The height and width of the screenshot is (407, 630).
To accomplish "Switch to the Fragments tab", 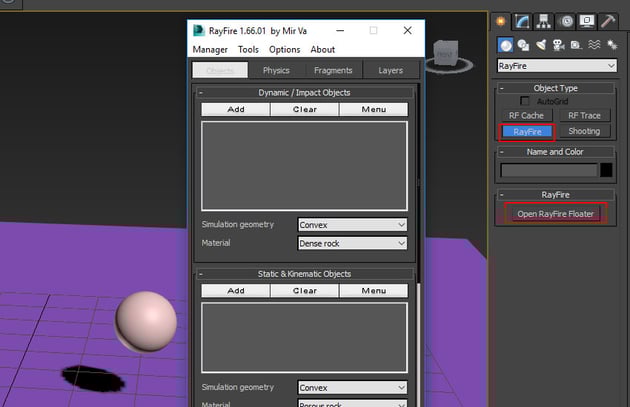I will (333, 70).
